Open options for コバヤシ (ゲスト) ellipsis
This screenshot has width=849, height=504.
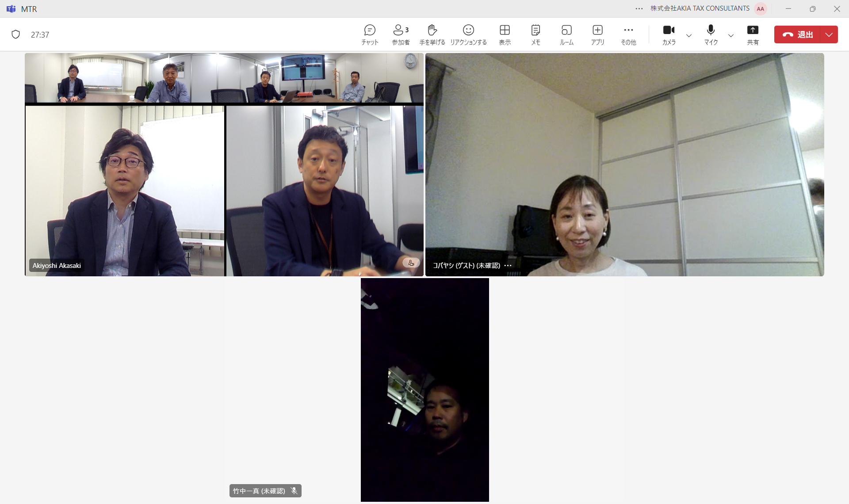(508, 265)
